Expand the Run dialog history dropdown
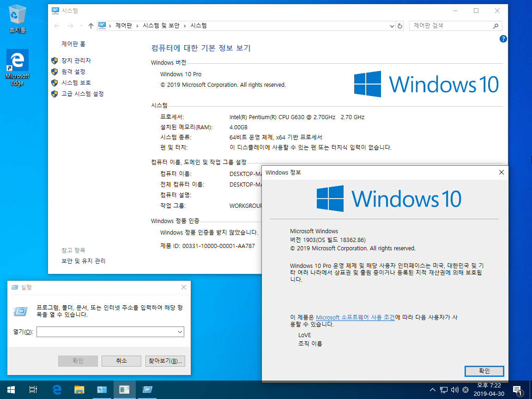This screenshot has height=399, width=532. point(180,332)
